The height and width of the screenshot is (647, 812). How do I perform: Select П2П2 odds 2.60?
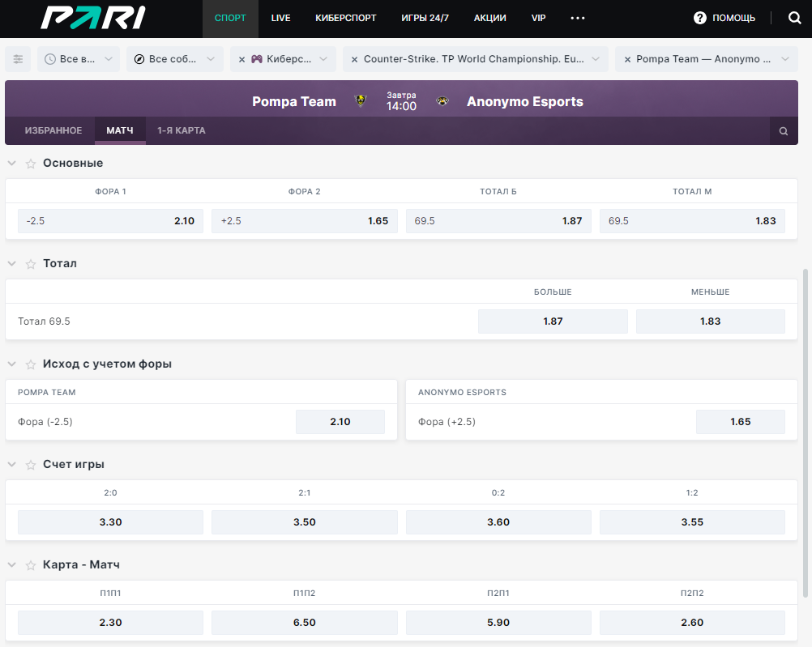[692, 623]
